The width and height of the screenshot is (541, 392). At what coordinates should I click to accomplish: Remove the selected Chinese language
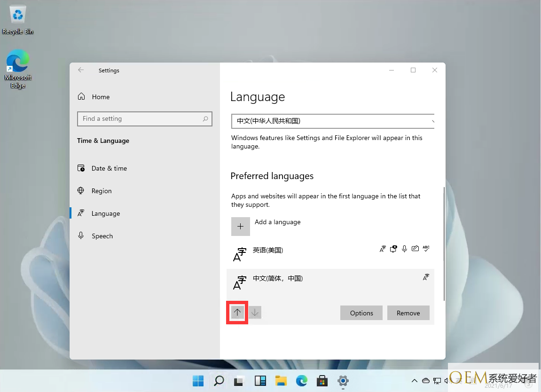coord(408,313)
